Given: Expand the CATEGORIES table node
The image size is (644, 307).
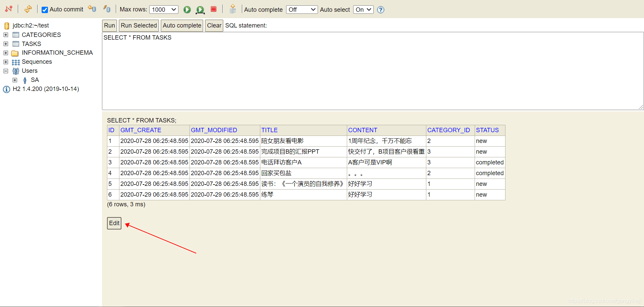Looking at the screenshot, I should [6, 35].
